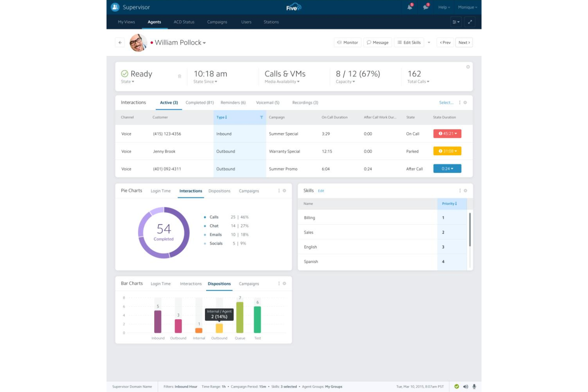Screen dimensions: 588x392
Task: Open the blue 0:24 state duration dropdown
Action: 447,169
